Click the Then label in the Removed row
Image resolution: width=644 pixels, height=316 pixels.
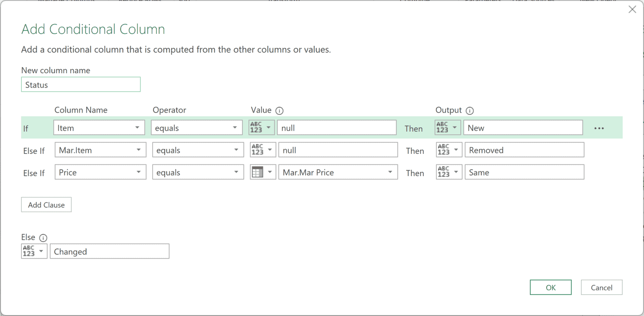click(x=415, y=151)
